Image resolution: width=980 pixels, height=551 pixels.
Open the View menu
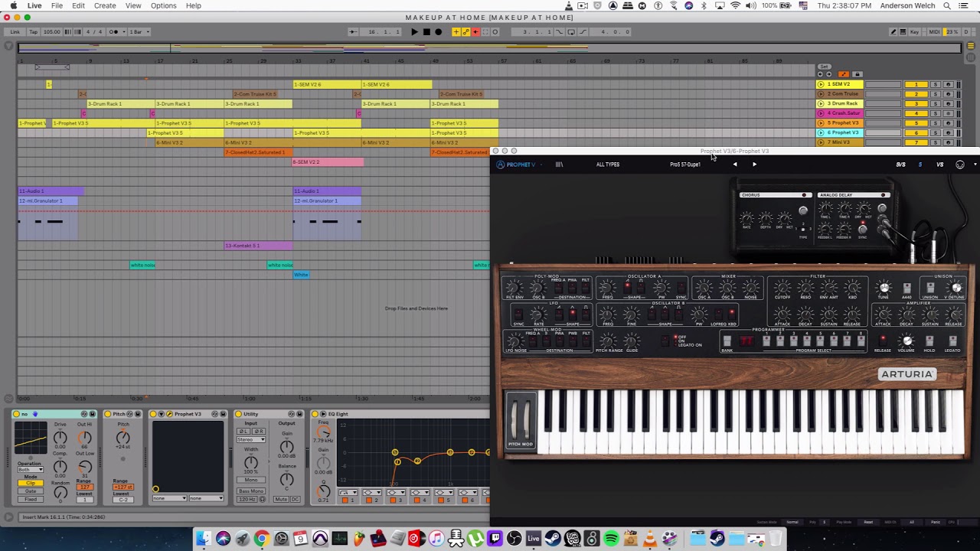[133, 5]
